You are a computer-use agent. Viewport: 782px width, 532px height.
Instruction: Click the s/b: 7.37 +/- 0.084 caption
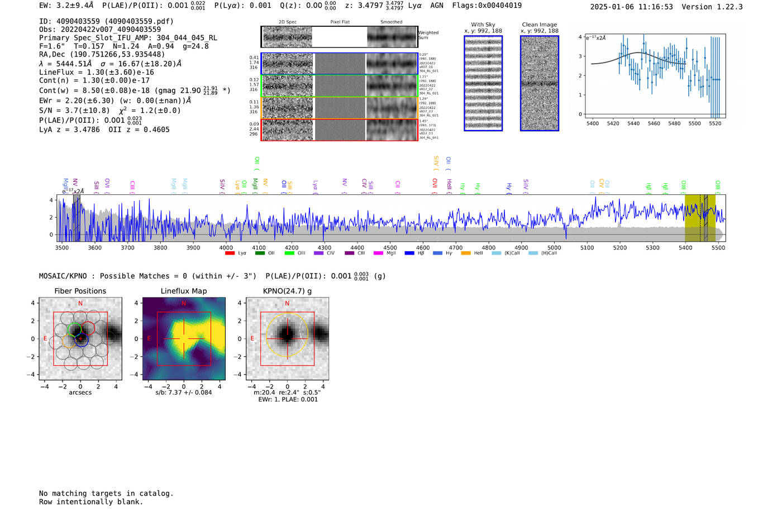click(184, 392)
